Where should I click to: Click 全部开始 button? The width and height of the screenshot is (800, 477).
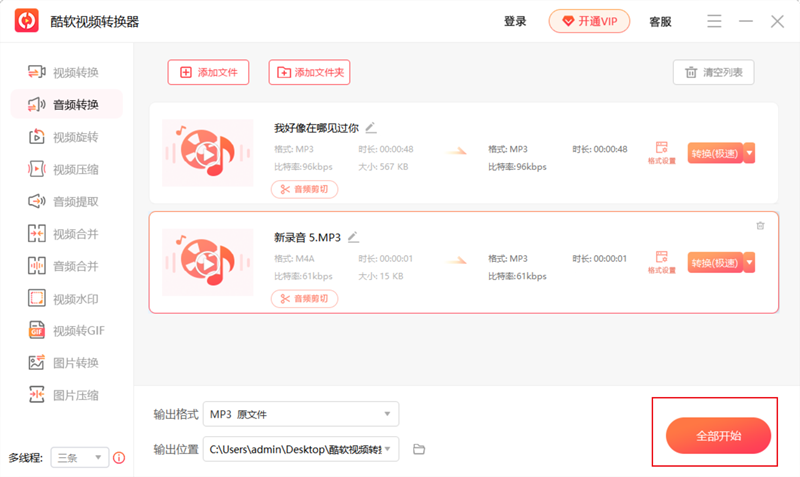click(x=718, y=436)
